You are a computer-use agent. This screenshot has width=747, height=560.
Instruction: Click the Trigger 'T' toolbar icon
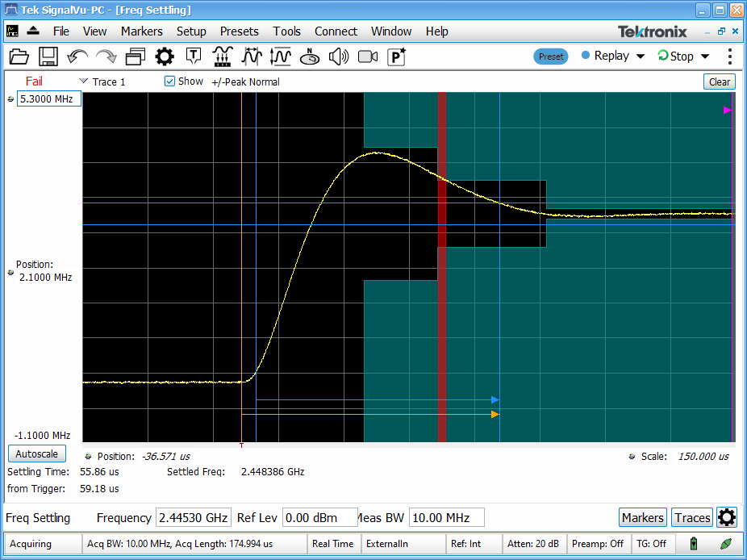click(x=194, y=56)
